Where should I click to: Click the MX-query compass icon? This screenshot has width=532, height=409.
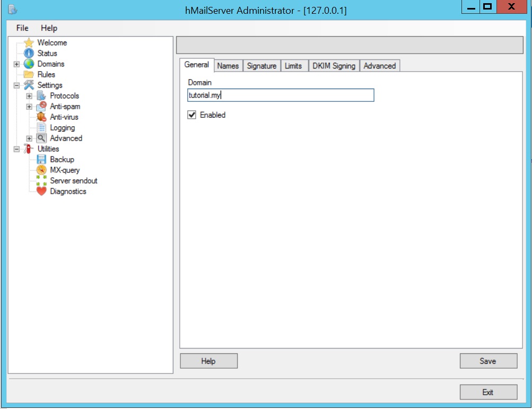[41, 170]
